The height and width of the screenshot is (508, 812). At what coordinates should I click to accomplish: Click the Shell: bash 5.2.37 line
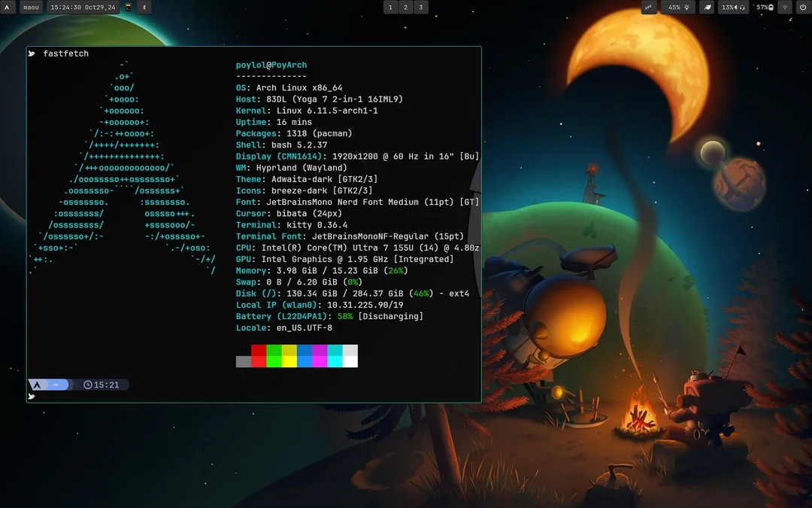click(281, 144)
